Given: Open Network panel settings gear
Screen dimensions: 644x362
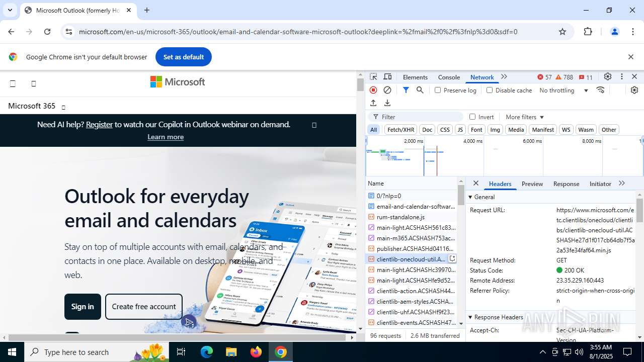Looking at the screenshot, I should 634,90.
